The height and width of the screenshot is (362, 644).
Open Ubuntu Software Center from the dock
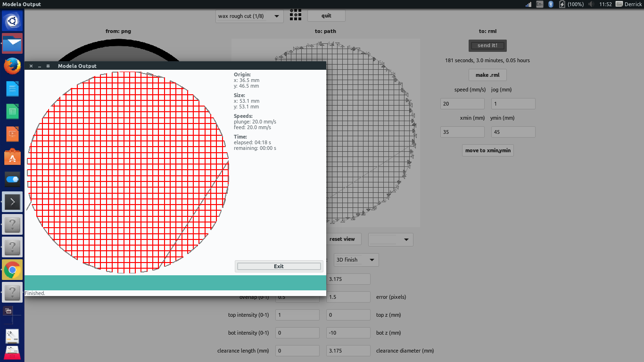tap(12, 156)
